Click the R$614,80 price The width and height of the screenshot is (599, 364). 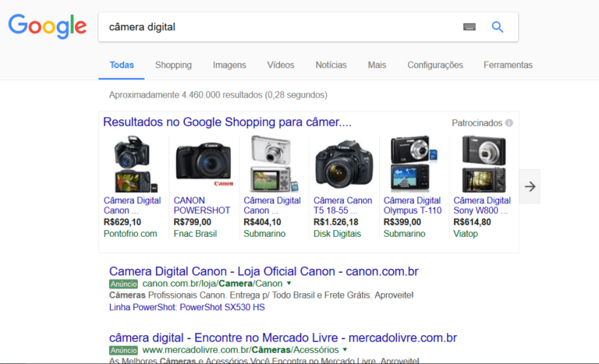pos(472,222)
